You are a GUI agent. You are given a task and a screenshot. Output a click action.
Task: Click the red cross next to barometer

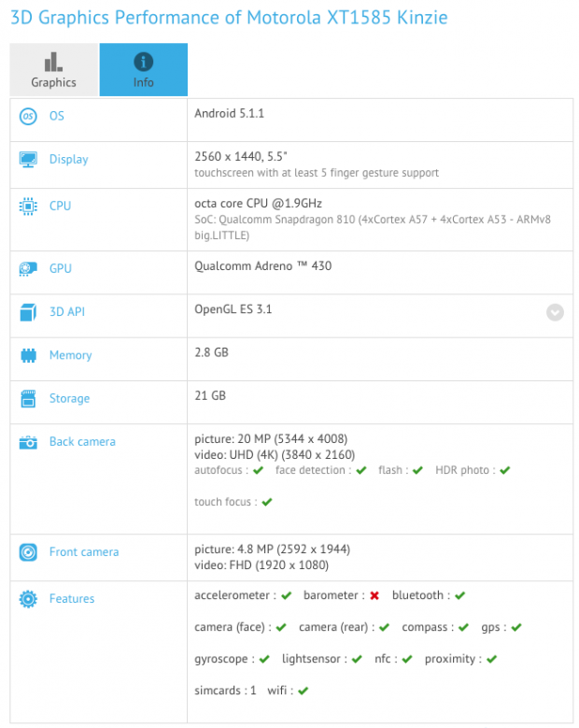pyautogui.click(x=374, y=595)
